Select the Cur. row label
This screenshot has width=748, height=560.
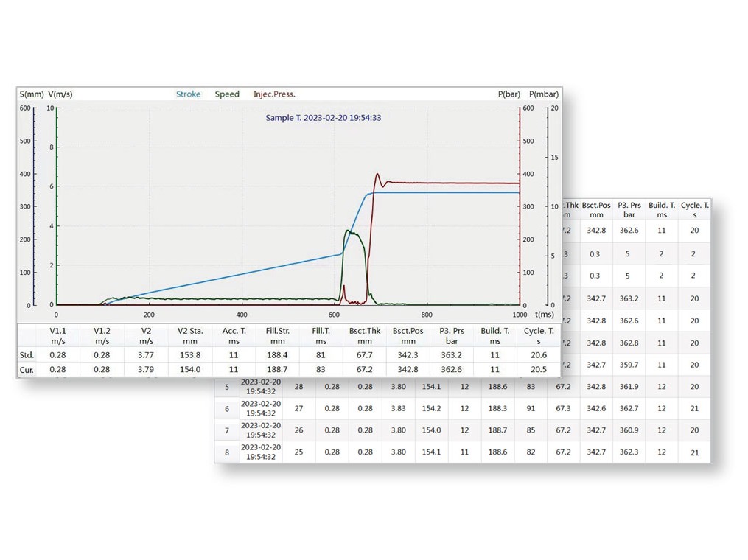27,369
